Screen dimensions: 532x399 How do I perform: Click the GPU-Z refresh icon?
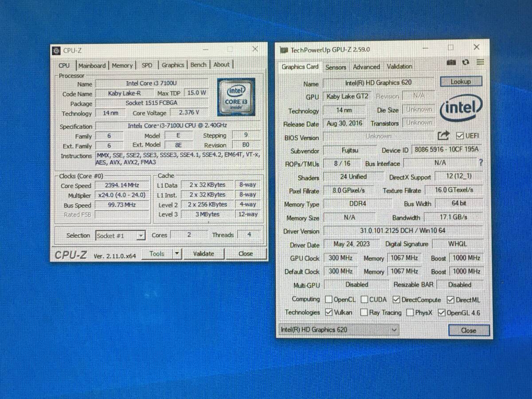pos(465,63)
